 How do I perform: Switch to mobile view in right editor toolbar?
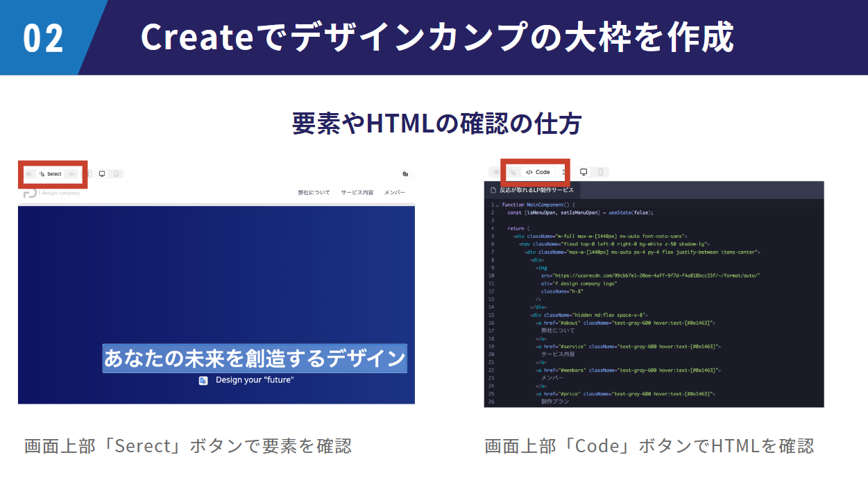point(601,172)
